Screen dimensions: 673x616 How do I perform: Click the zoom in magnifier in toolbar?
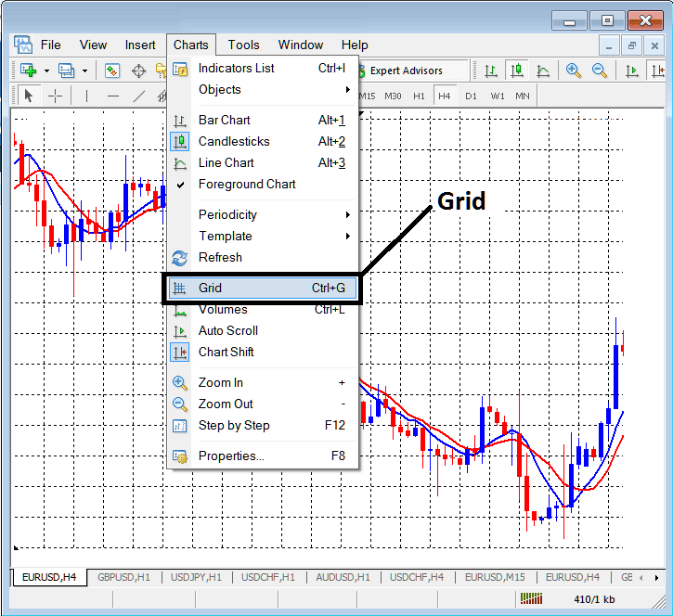pos(574,71)
